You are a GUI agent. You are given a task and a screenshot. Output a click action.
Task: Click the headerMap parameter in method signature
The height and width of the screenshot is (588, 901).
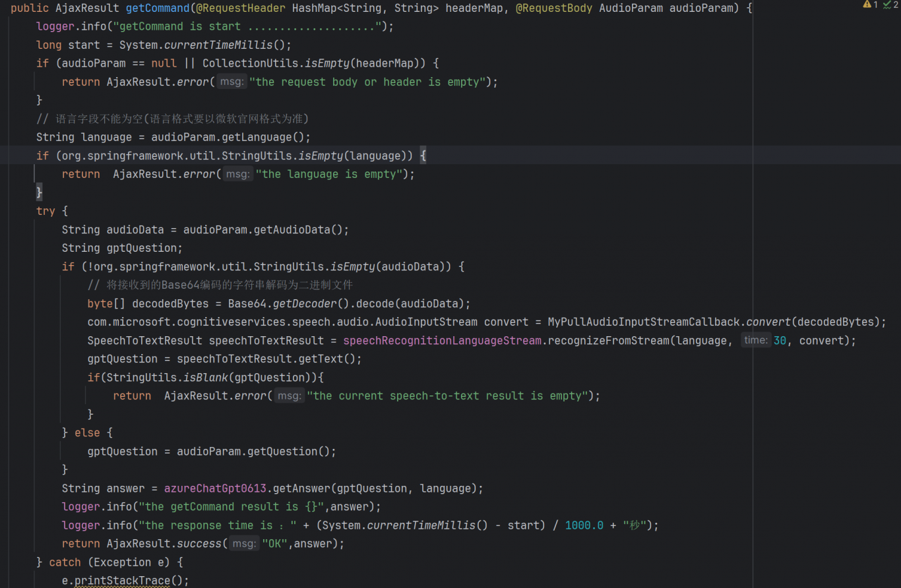tap(474, 9)
